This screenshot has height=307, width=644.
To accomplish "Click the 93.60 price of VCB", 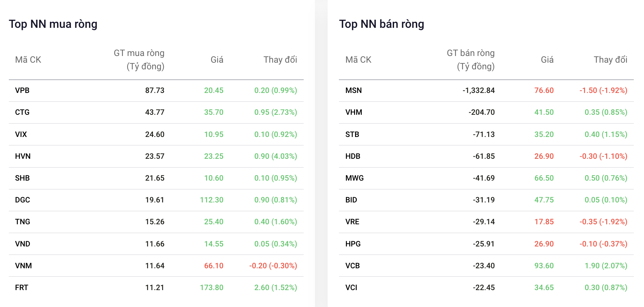I will [544, 266].
